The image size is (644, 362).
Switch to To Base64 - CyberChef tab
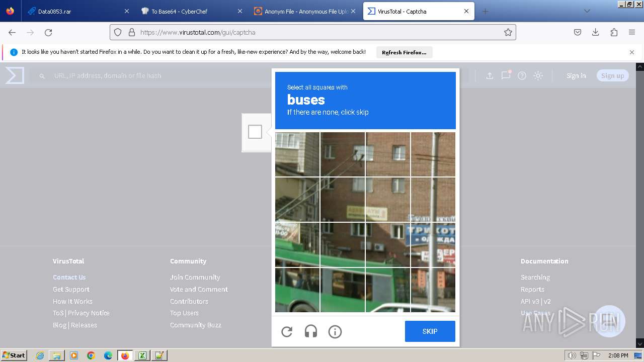point(191,11)
